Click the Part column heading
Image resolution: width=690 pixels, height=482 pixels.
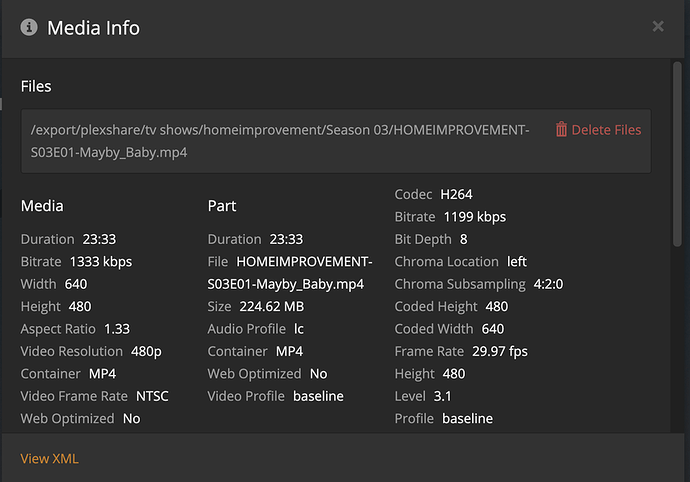point(222,206)
